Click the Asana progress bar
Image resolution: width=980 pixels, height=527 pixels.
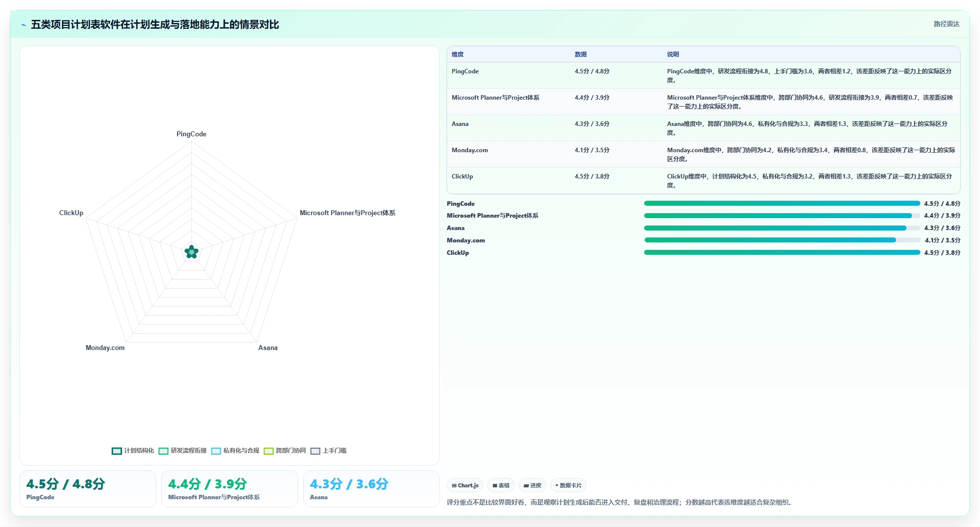[x=782, y=228]
